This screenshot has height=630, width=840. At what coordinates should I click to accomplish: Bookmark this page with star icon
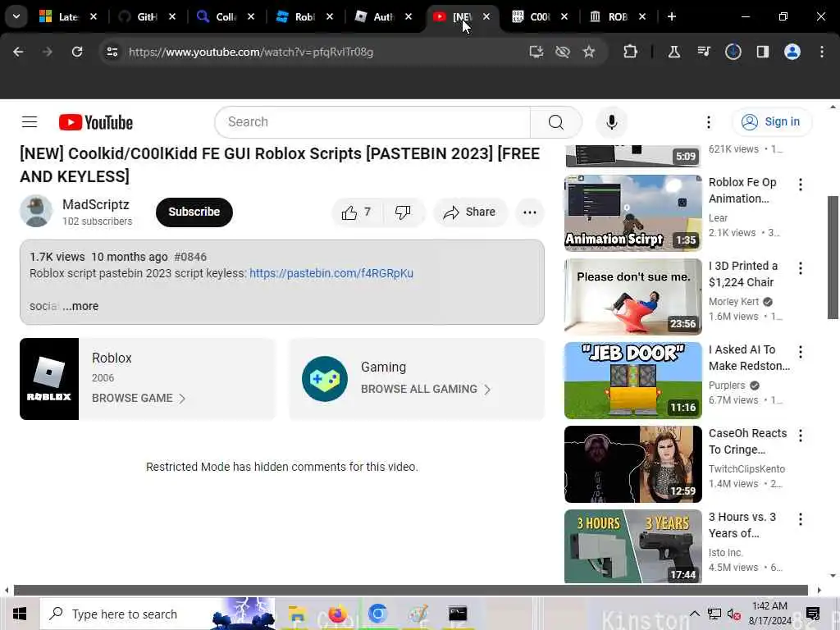[589, 52]
